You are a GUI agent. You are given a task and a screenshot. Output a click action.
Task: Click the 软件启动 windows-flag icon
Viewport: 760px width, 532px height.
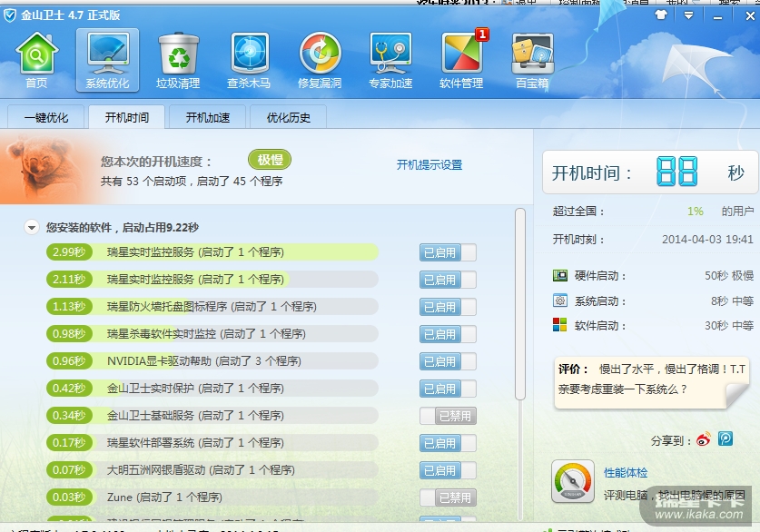pos(560,325)
